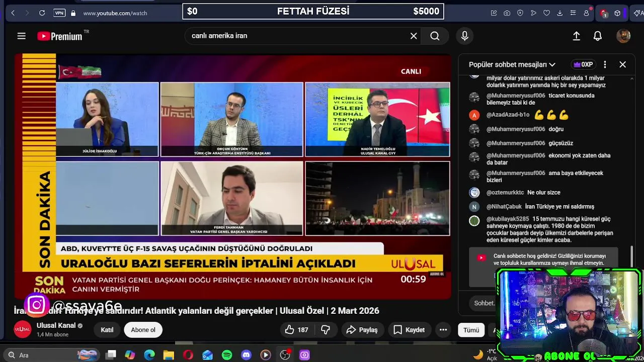Switch to Opera in the taskbar
The width and height of the screenshot is (644, 362).
pyautogui.click(x=188, y=355)
